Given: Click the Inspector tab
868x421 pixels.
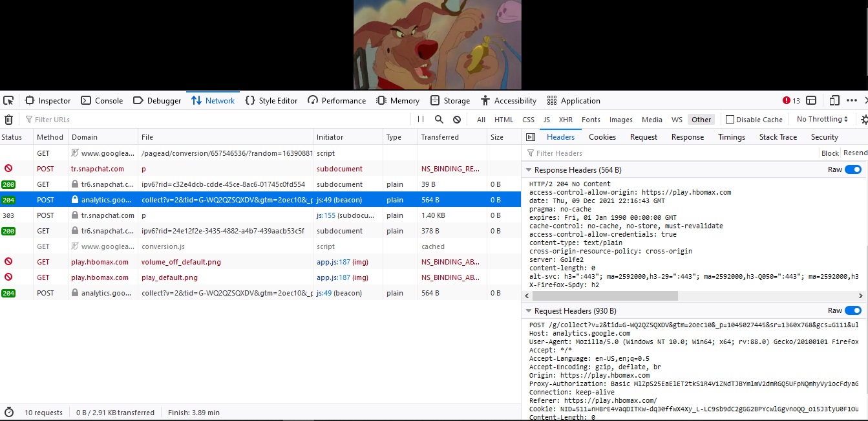Looking at the screenshot, I should (x=48, y=101).
